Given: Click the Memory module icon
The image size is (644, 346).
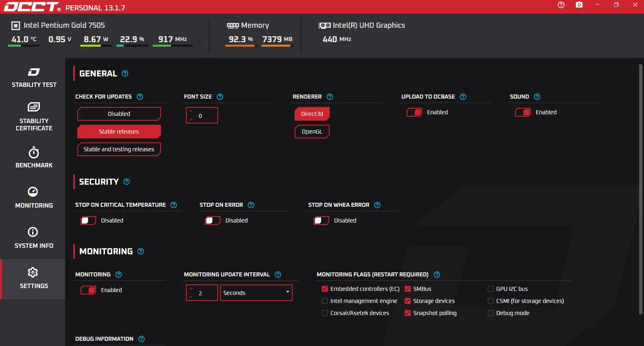Looking at the screenshot, I should click(x=233, y=26).
